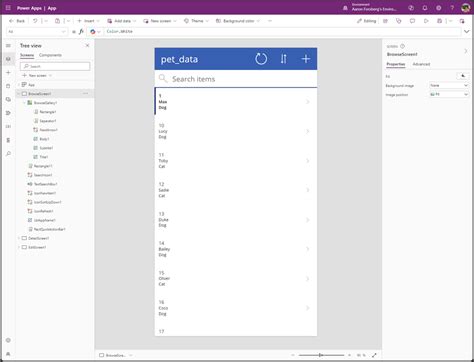
Task: Click the plus new-item icon in app
Action: coord(306,59)
